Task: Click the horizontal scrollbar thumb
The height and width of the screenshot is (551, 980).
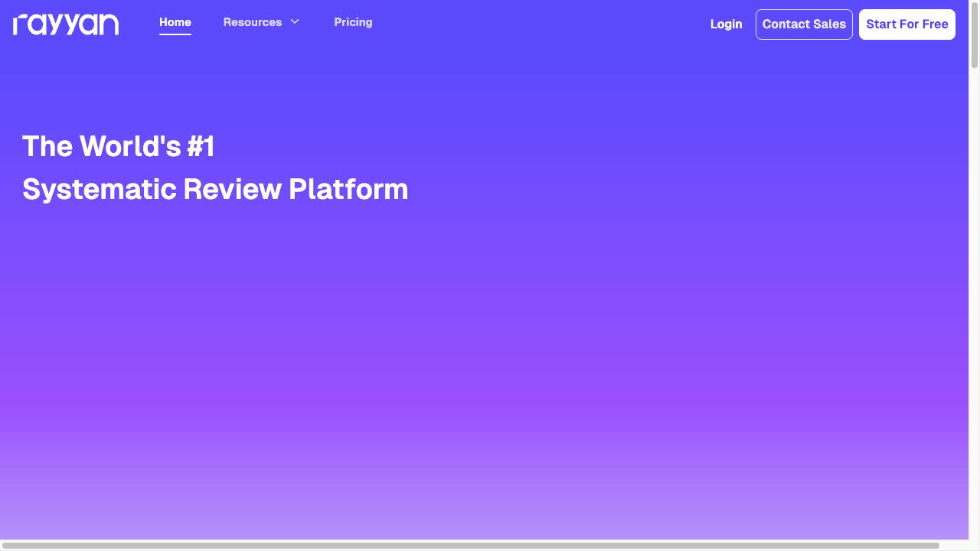Action: (470, 546)
